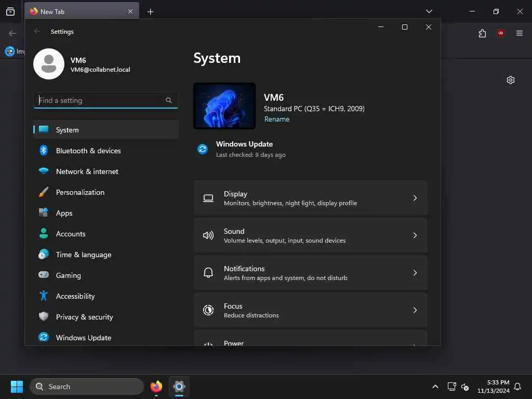Click the taskbar Search box
Image resolution: width=532 pixels, height=399 pixels.
coord(87,387)
